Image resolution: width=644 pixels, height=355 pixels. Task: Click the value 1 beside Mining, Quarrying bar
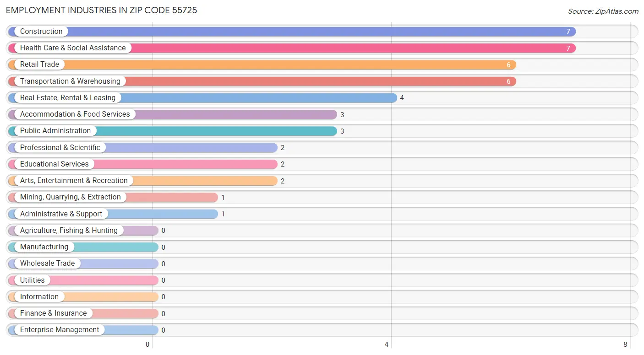click(x=223, y=198)
